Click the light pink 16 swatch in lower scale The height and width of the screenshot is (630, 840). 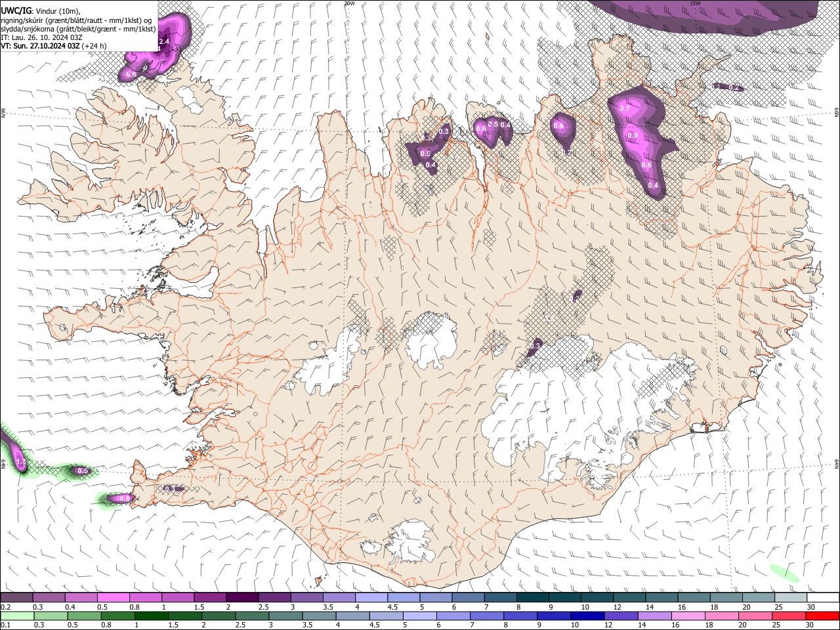coord(688,616)
